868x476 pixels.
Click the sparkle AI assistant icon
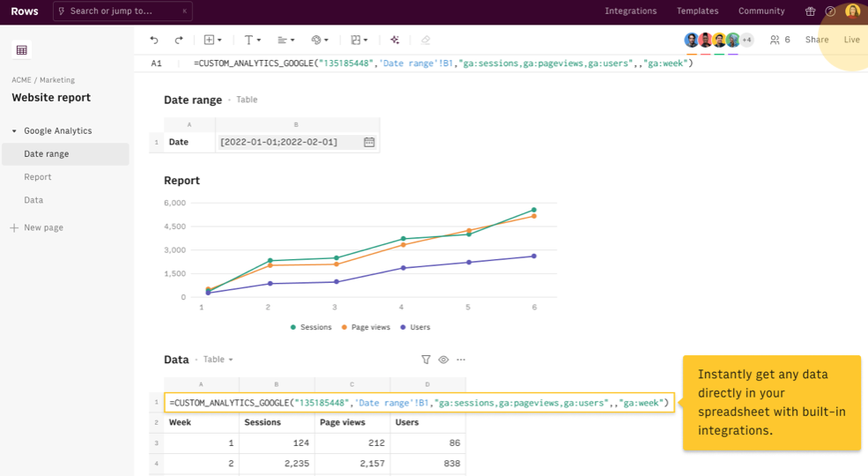tap(395, 40)
